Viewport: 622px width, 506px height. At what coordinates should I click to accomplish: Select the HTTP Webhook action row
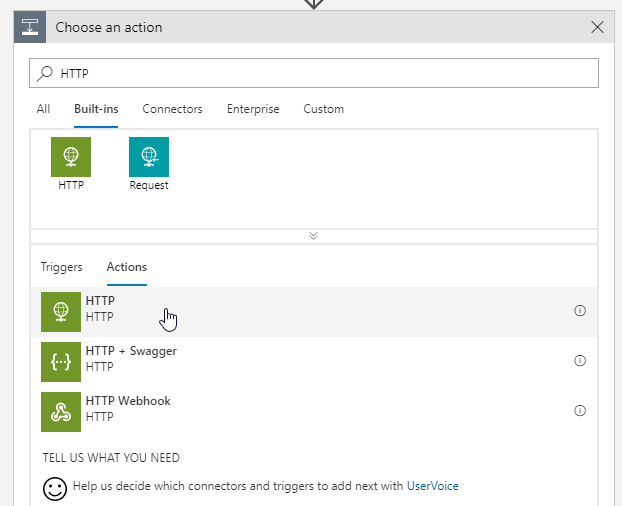tap(314, 412)
